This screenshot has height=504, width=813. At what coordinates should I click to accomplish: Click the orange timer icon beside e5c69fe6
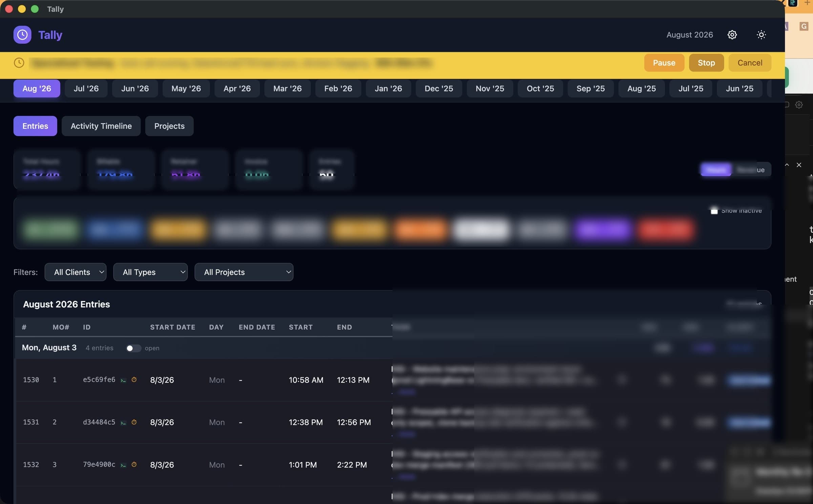click(134, 380)
